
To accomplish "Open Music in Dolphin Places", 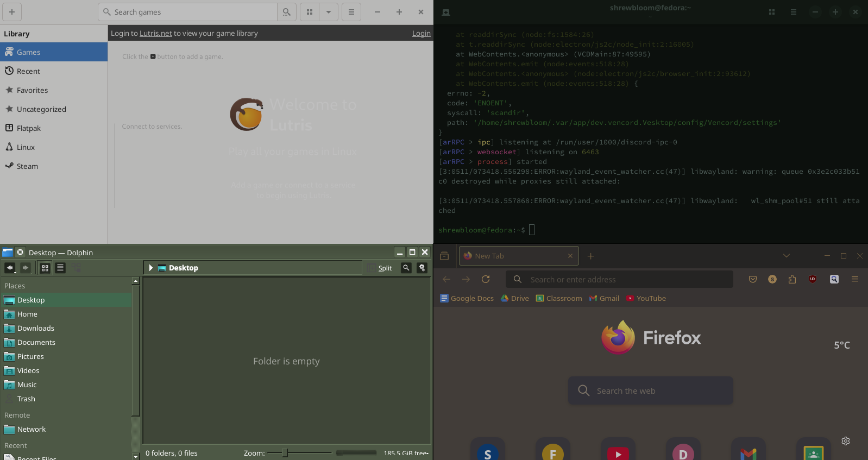I will point(66,385).
